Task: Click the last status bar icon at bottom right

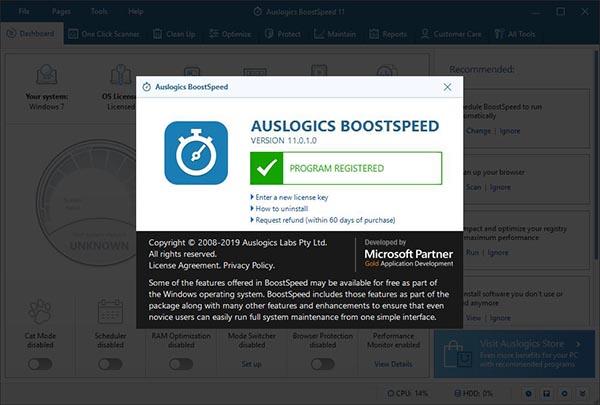Action: click(x=582, y=393)
